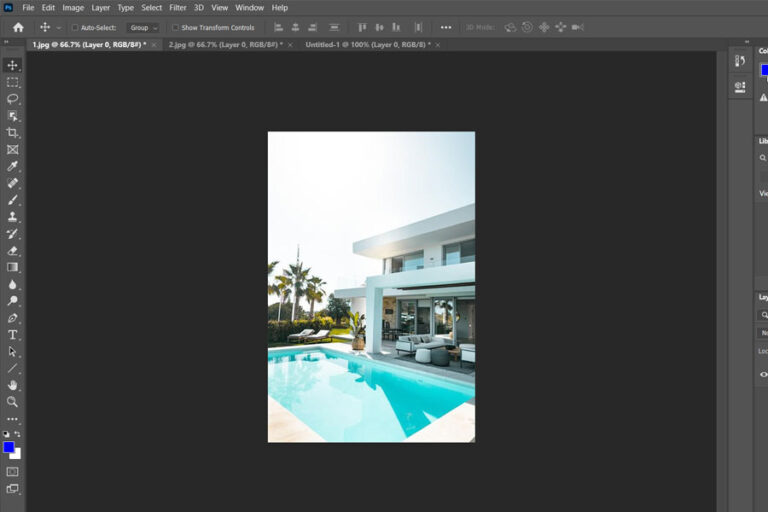768x512 pixels.
Task: Toggle Layer 0 visibility eye icon
Action: click(x=763, y=374)
